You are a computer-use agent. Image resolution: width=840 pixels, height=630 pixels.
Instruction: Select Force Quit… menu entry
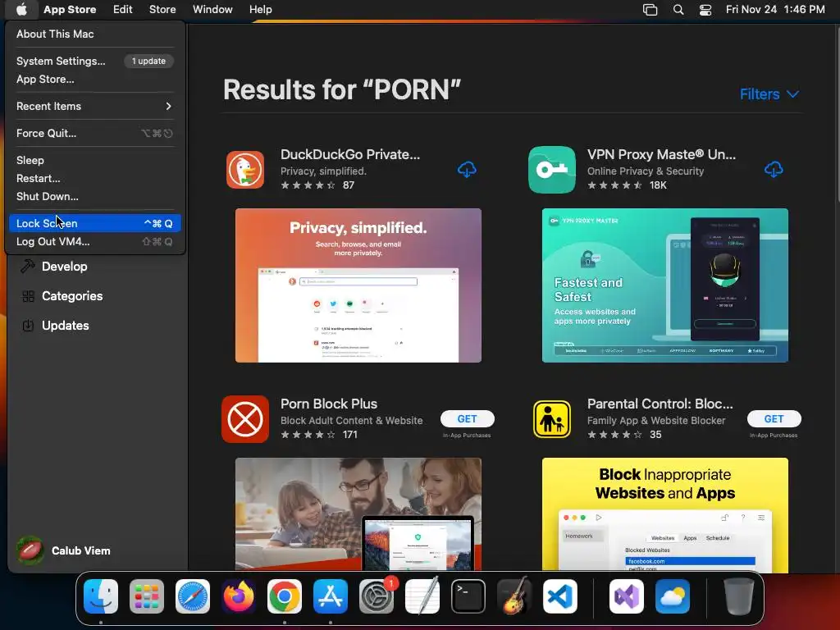(x=95, y=134)
